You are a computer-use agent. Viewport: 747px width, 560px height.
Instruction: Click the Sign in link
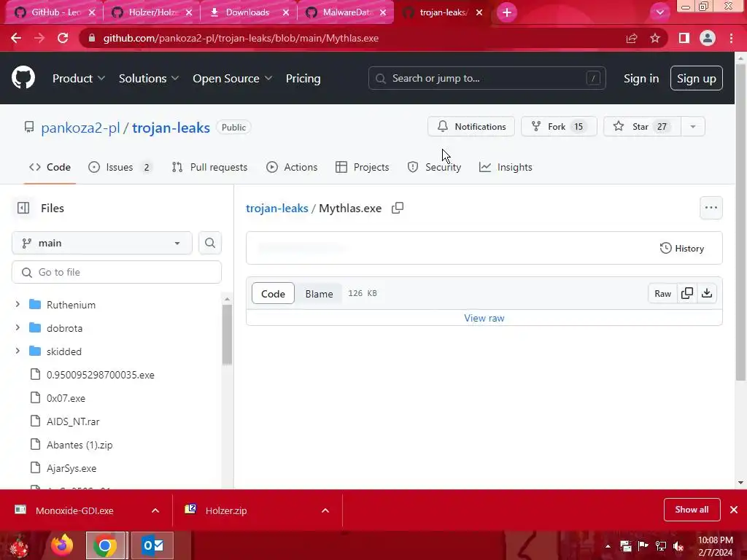pos(640,79)
